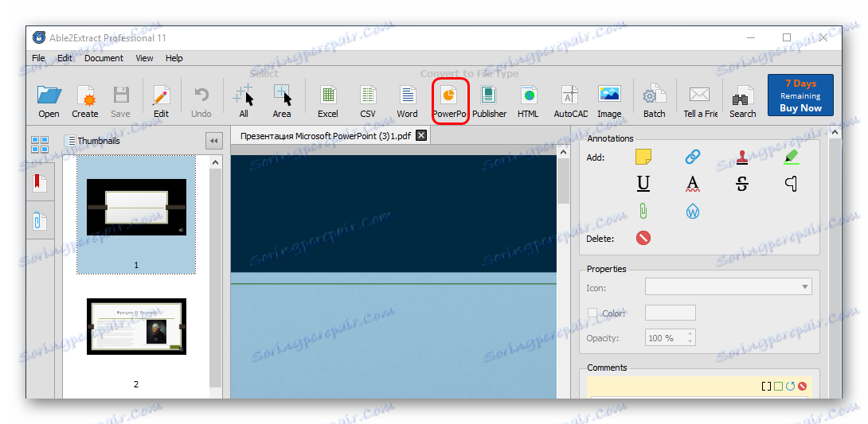
Task: Close the PDF document tab
Action: (x=421, y=135)
